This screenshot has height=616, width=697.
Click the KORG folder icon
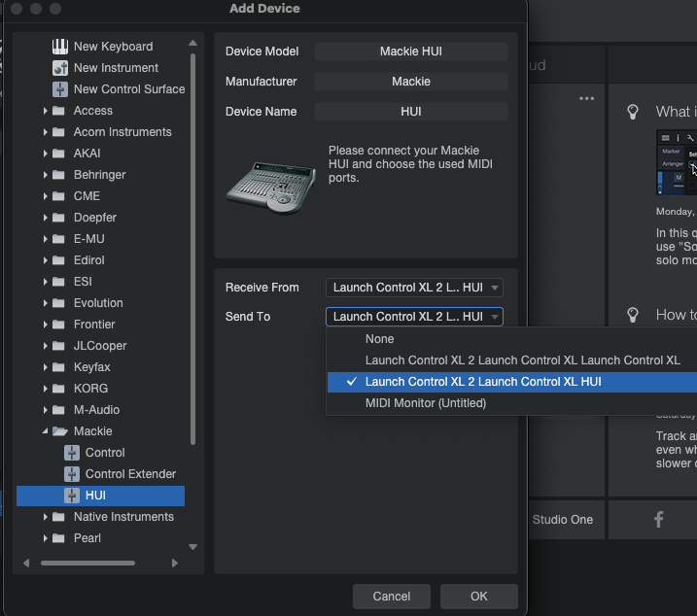(58, 389)
